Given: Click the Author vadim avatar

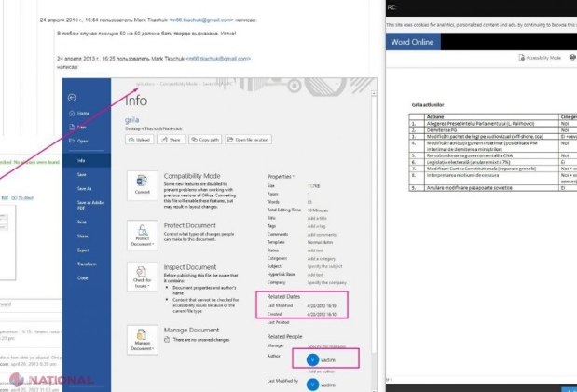Looking at the screenshot, I should [x=312, y=360].
